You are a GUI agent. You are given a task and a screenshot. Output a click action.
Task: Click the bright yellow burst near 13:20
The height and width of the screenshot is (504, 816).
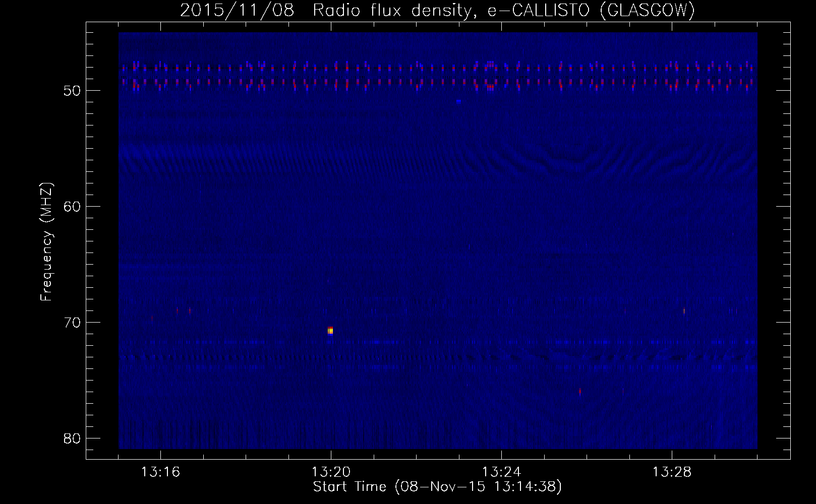click(330, 331)
